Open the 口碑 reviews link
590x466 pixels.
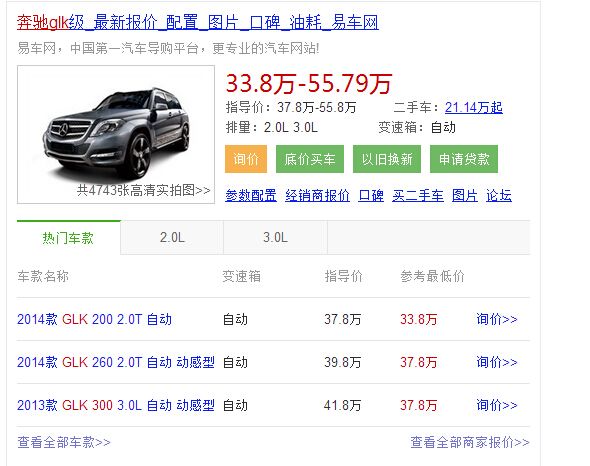click(371, 195)
